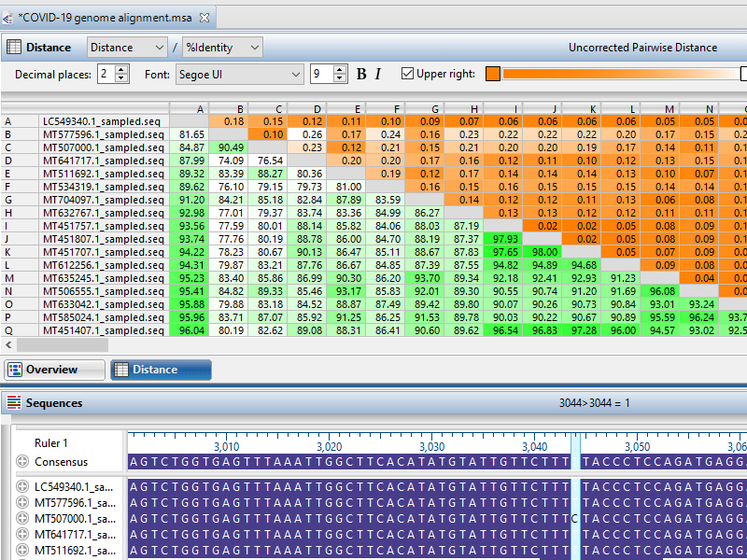Switch to the Overview panel

(52, 370)
